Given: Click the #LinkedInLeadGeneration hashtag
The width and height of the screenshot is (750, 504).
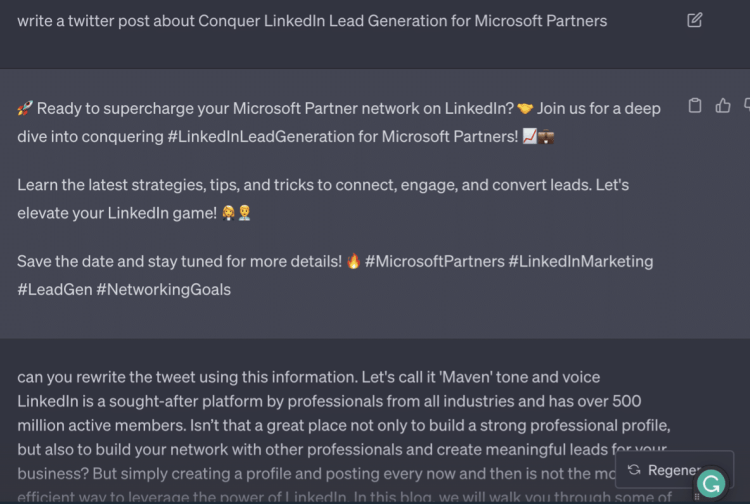Looking at the screenshot, I should pos(261,137).
